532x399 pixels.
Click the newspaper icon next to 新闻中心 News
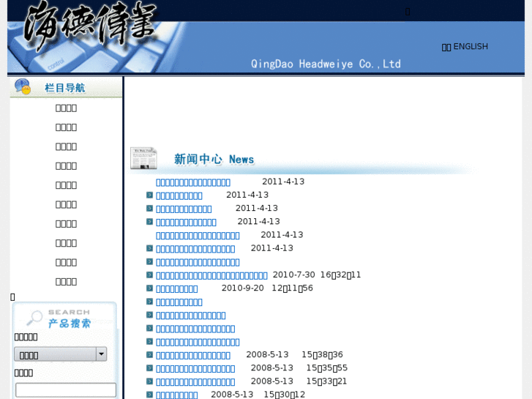coord(143,158)
